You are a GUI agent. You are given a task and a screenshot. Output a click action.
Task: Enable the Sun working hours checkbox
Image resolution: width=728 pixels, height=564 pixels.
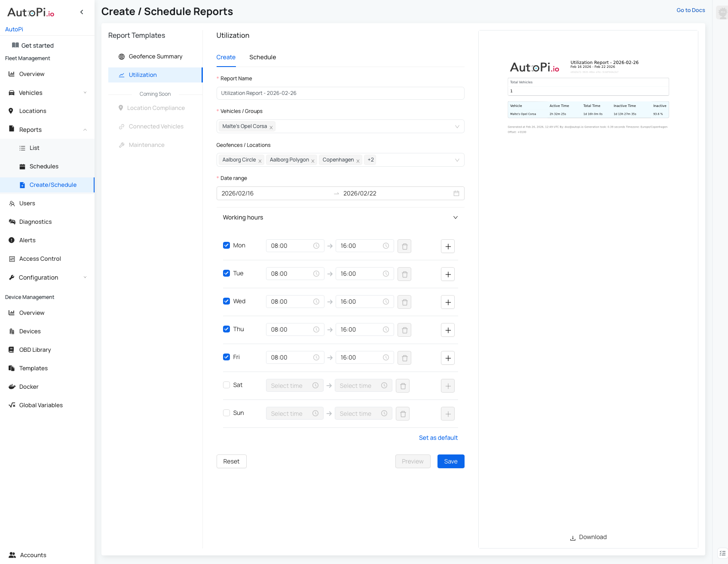(x=226, y=412)
